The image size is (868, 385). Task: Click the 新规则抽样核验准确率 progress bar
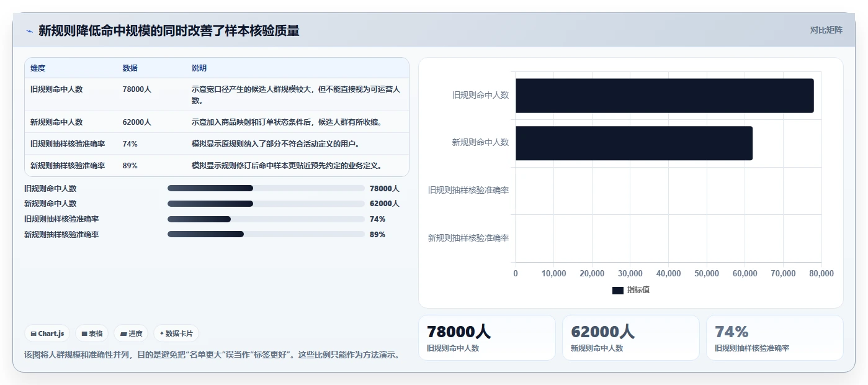click(266, 235)
